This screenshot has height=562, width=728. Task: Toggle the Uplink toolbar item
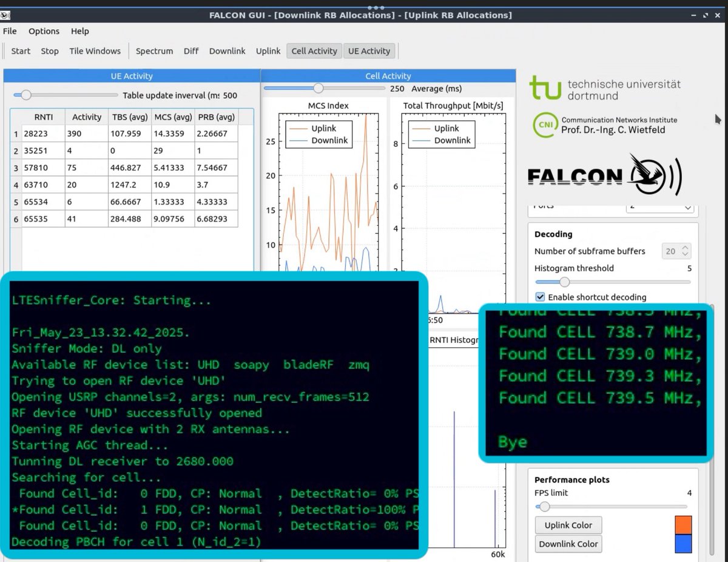point(268,51)
